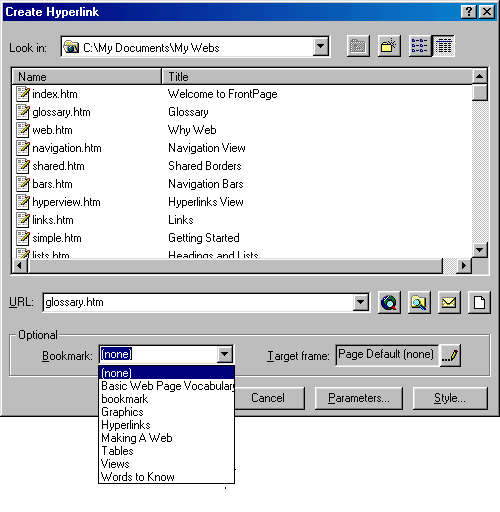Select the Hyperlinks bookmark entry
Screen dimensions: 500x512
pos(126,425)
